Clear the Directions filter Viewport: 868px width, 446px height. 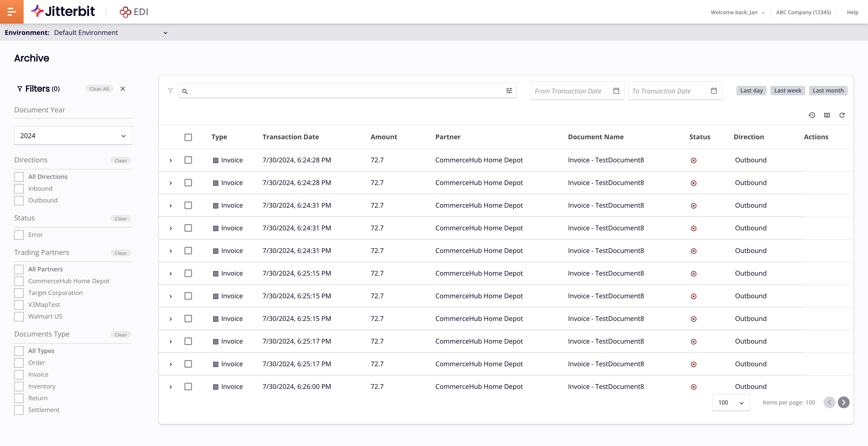(121, 160)
